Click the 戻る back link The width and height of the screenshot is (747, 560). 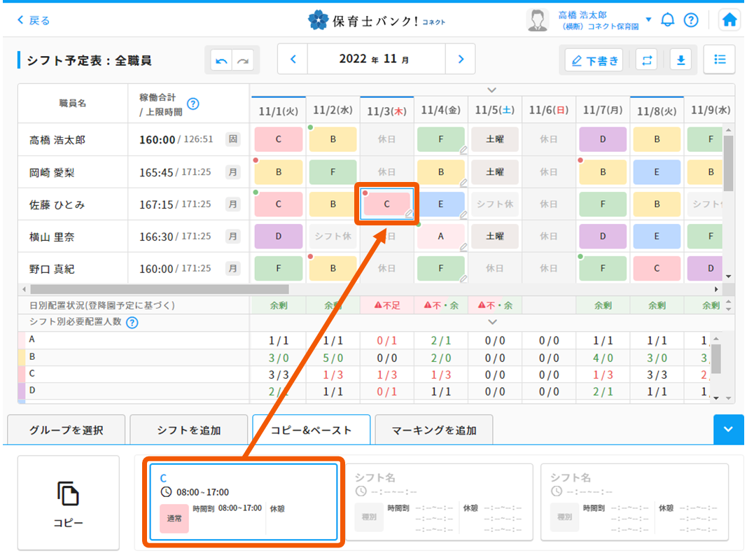coord(34,20)
